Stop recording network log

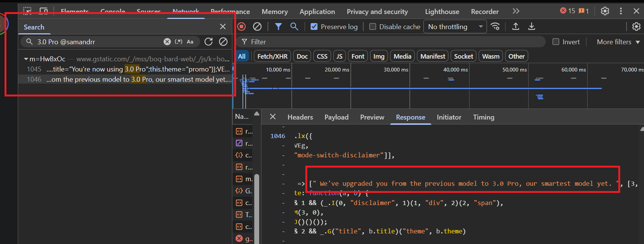241,26
